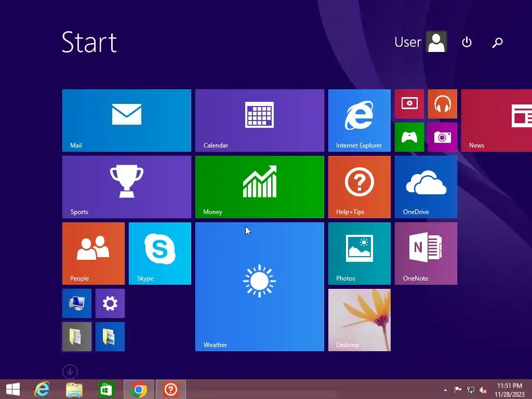Open the Help+Tips tile
Screen dimensions: 532x399
(360, 187)
